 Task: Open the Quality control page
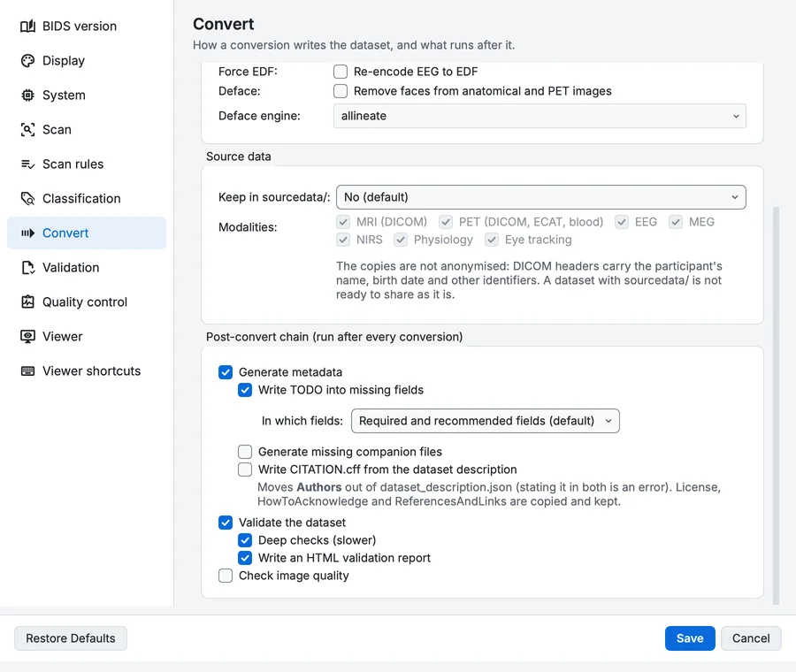pyautogui.click(x=87, y=302)
